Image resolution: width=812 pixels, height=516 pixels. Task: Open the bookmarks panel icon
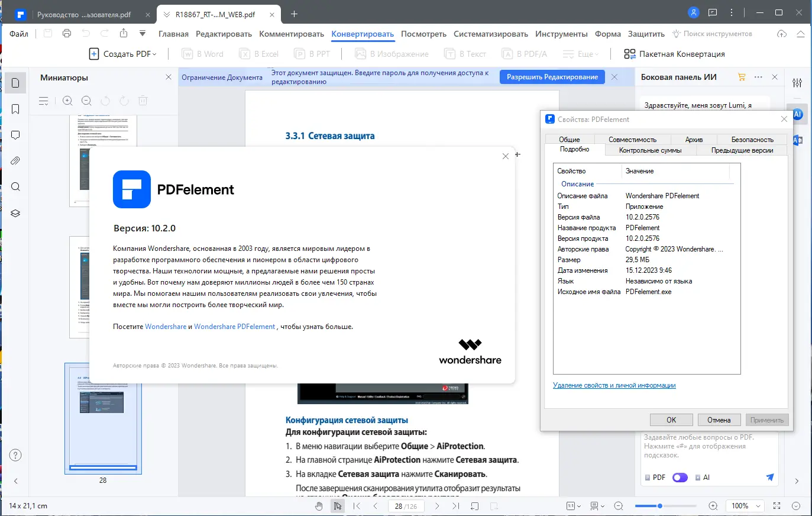pos(15,109)
